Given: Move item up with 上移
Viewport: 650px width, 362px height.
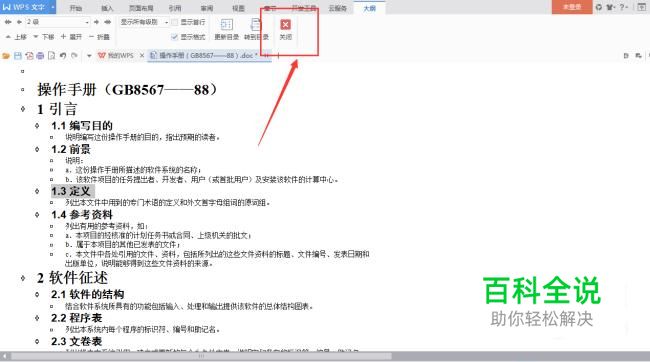Looking at the screenshot, I should tap(16, 37).
